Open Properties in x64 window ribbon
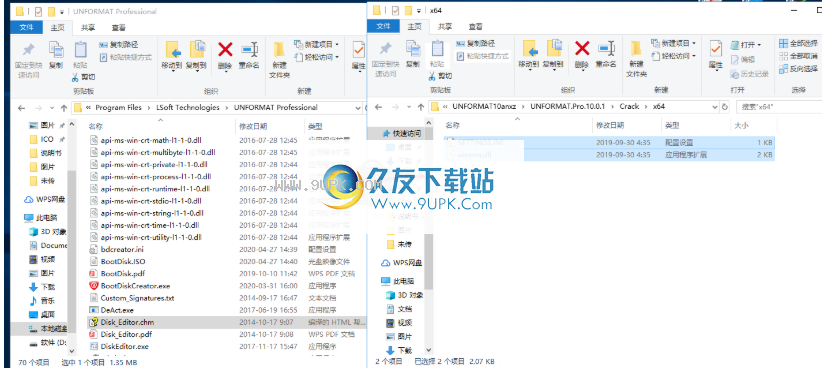Screen dimensions: 822x375 [x=716, y=54]
